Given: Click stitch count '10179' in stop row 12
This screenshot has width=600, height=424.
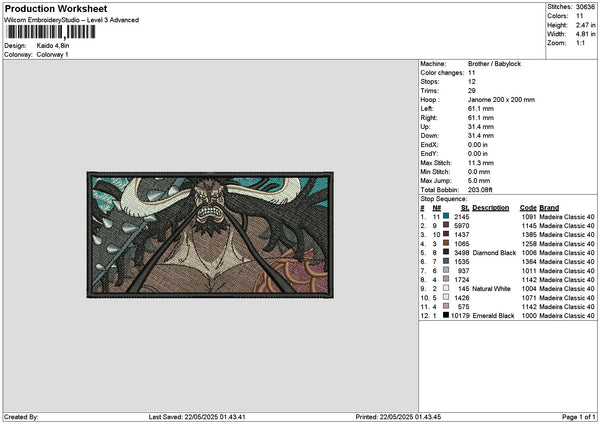Looking at the screenshot, I should [x=460, y=316].
